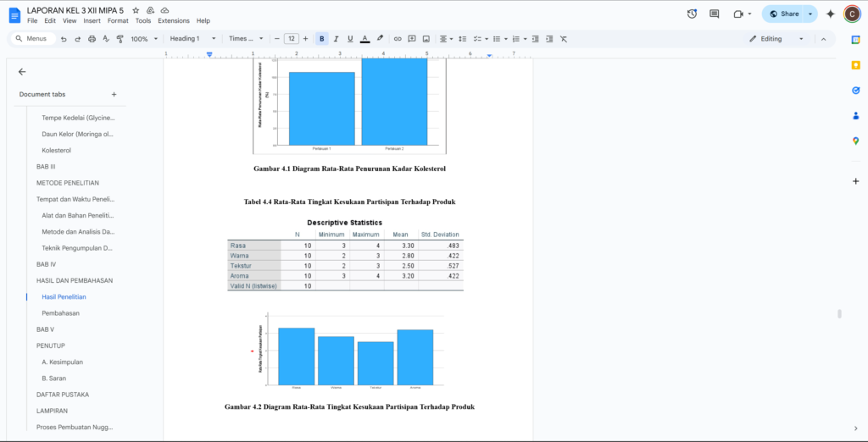Check the cloud save status icon
Viewport: 868px width, 442px height.
click(164, 10)
